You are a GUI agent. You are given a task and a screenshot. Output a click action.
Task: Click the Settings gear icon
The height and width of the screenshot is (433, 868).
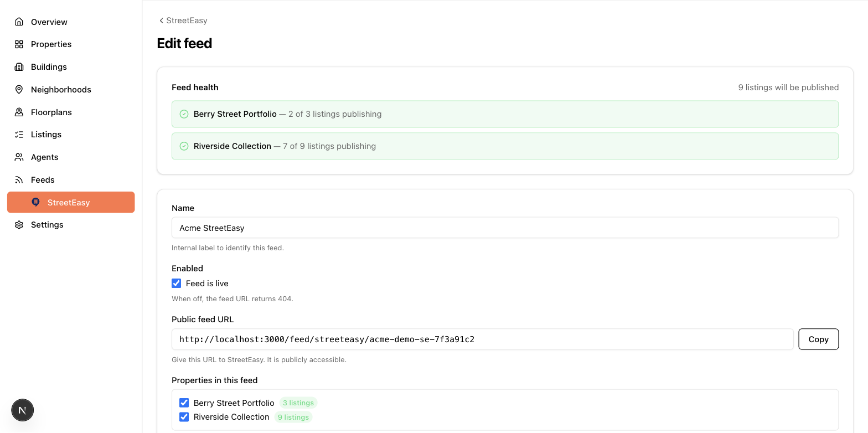[19, 225]
